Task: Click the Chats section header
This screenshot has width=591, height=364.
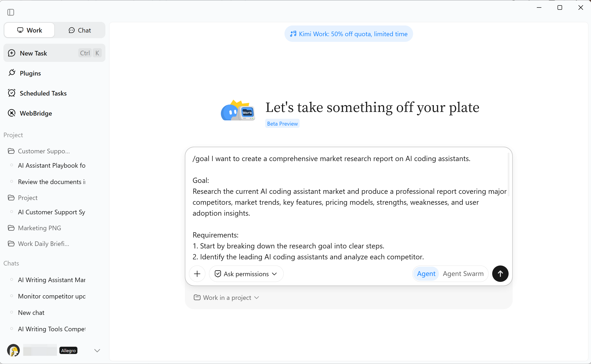Action: coord(11,263)
